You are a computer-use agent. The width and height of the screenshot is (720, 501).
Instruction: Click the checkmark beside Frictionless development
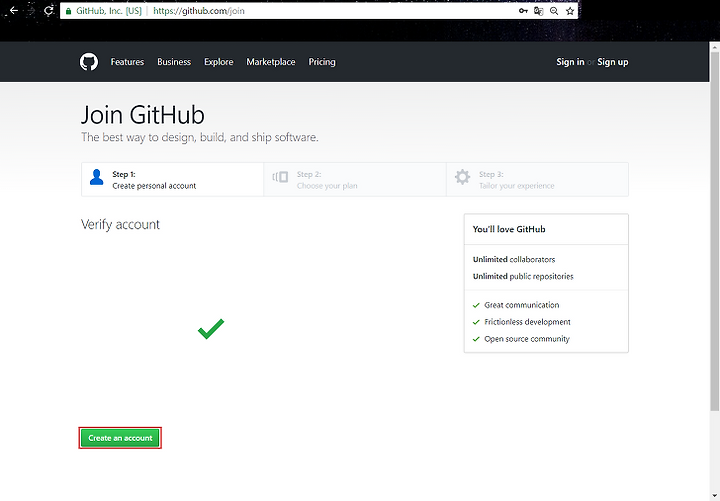click(x=476, y=322)
